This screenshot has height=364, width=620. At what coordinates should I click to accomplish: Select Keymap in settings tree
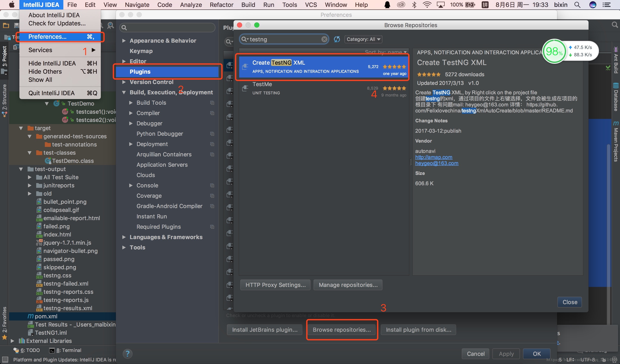[x=141, y=51]
